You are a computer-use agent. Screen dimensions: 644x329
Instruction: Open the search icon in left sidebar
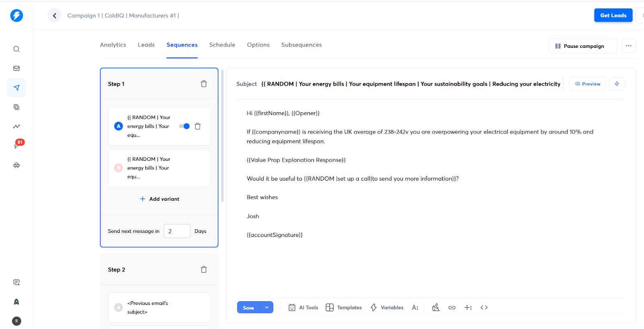[x=17, y=49]
